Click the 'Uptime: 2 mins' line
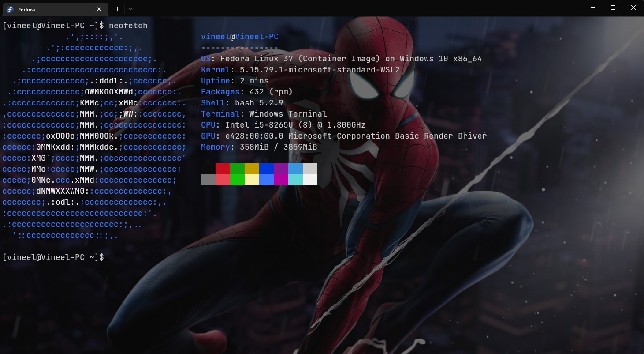Image resolution: width=644 pixels, height=354 pixels. point(235,81)
